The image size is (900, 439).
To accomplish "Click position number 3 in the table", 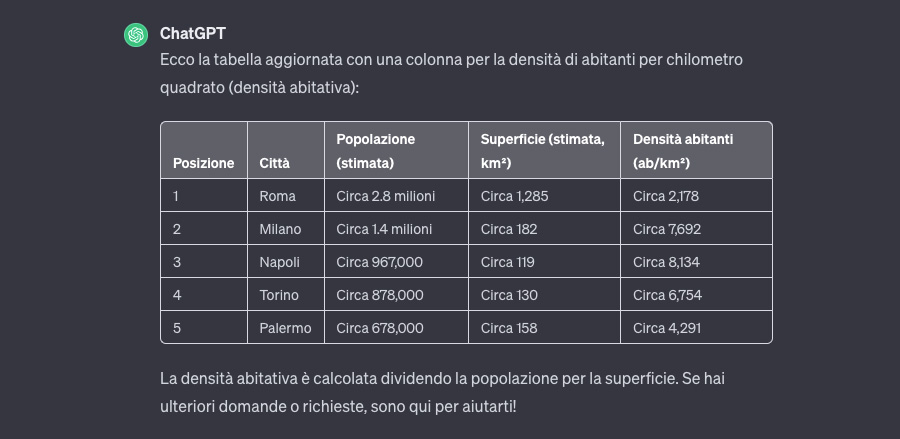I will click(x=177, y=262).
